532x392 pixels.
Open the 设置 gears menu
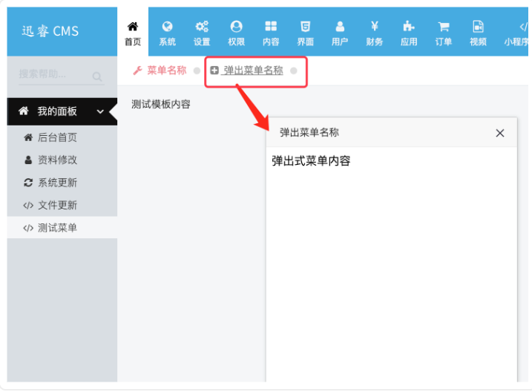(202, 33)
